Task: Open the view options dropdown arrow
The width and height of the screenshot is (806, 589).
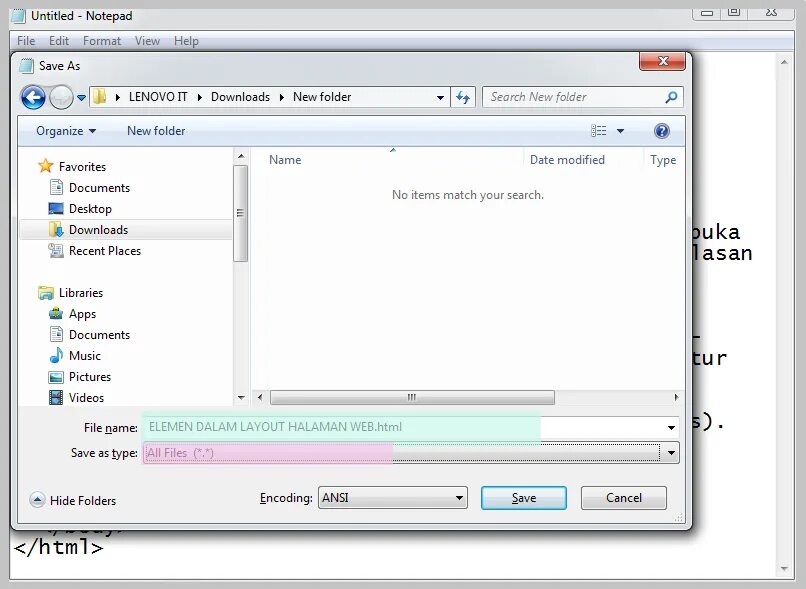Action: [620, 131]
